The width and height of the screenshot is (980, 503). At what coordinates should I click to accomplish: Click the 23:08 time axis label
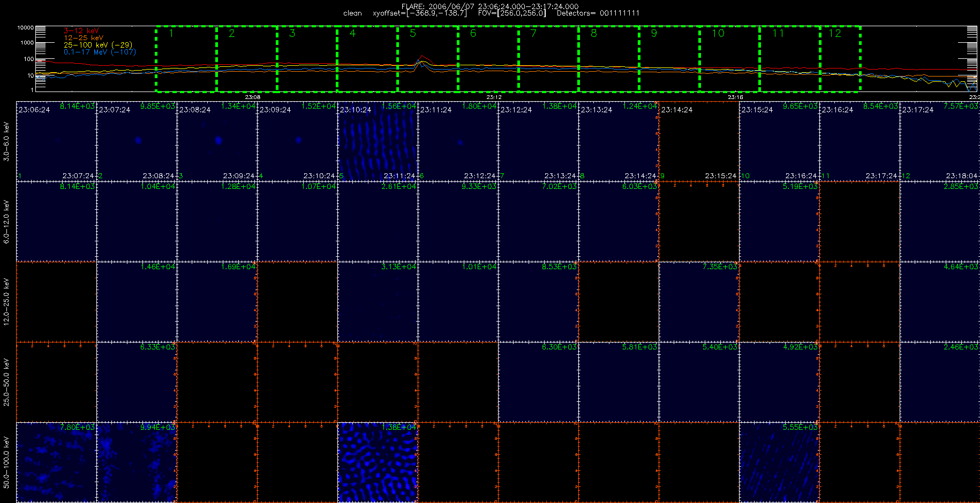[253, 97]
